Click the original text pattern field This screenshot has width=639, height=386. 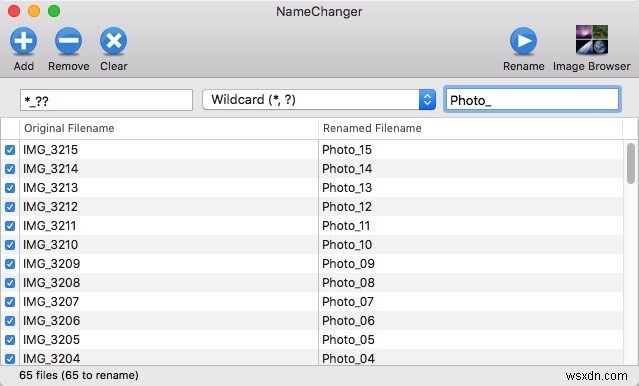(x=106, y=100)
